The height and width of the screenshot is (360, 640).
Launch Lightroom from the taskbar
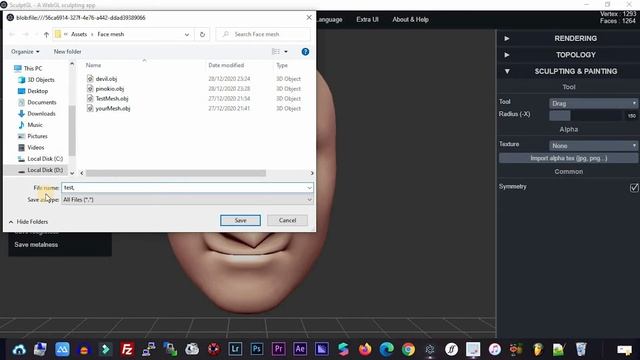[x=235, y=349]
